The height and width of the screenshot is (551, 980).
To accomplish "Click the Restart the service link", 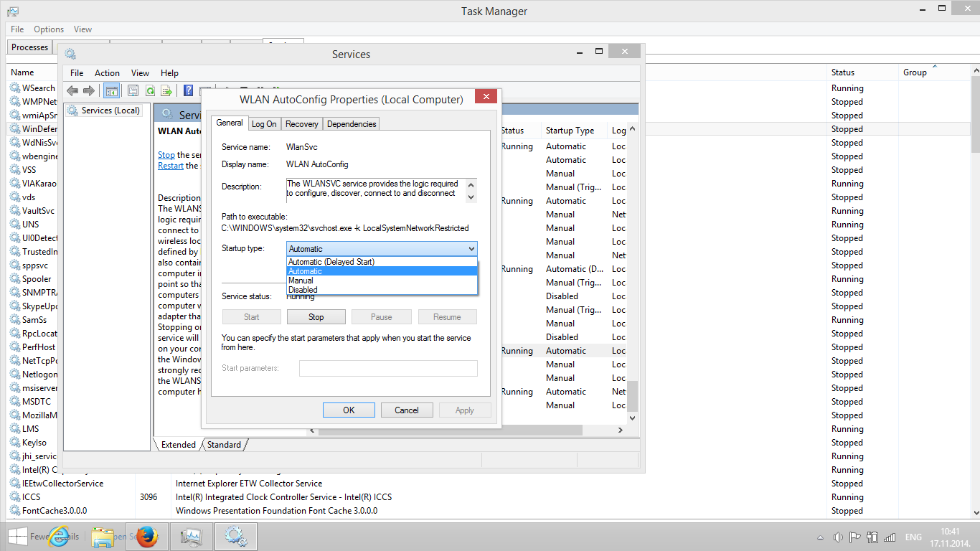I will point(171,166).
